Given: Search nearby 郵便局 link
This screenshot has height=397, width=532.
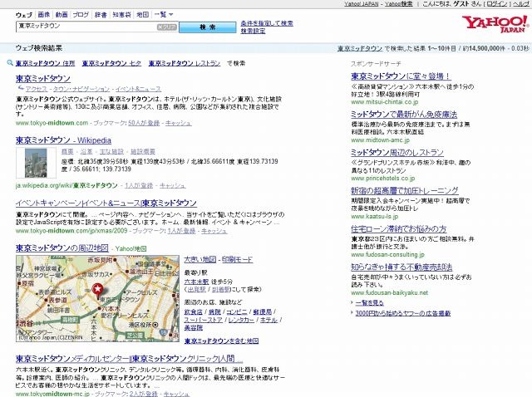Looking at the screenshot, I should click(263, 311).
